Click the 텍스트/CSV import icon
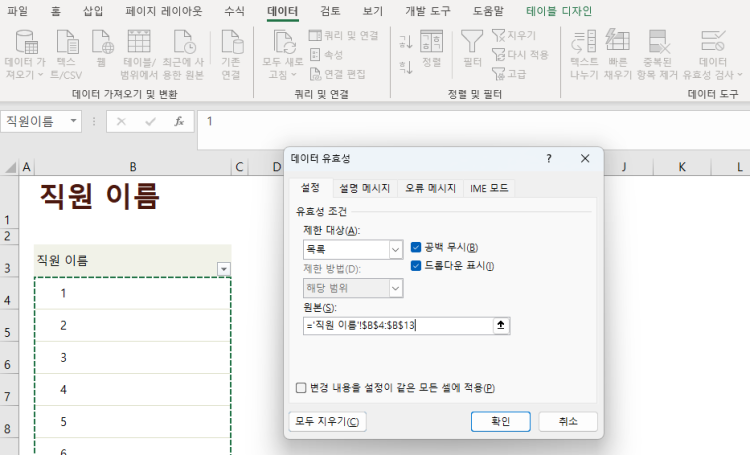 pyautogui.click(x=67, y=42)
